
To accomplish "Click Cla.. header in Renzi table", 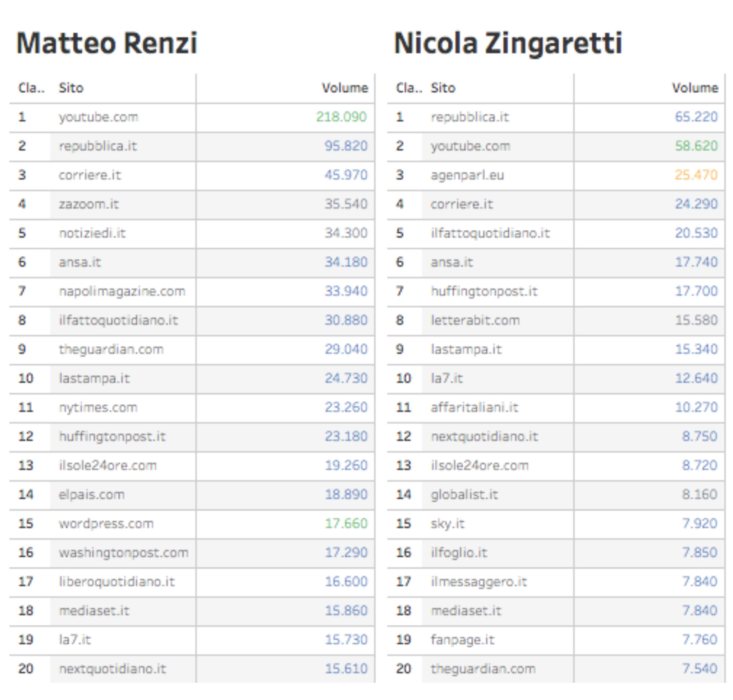I will (31, 88).
